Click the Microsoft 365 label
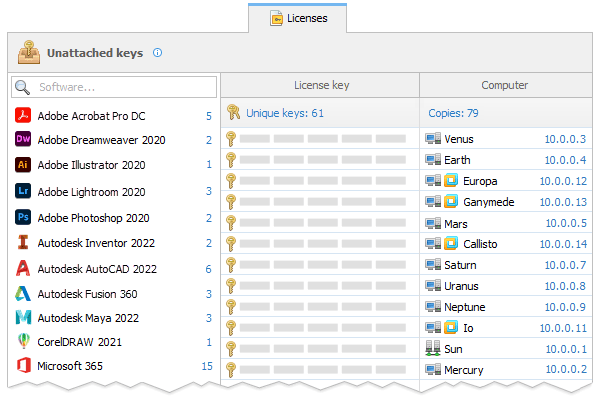The height and width of the screenshot is (400, 600). point(70,366)
